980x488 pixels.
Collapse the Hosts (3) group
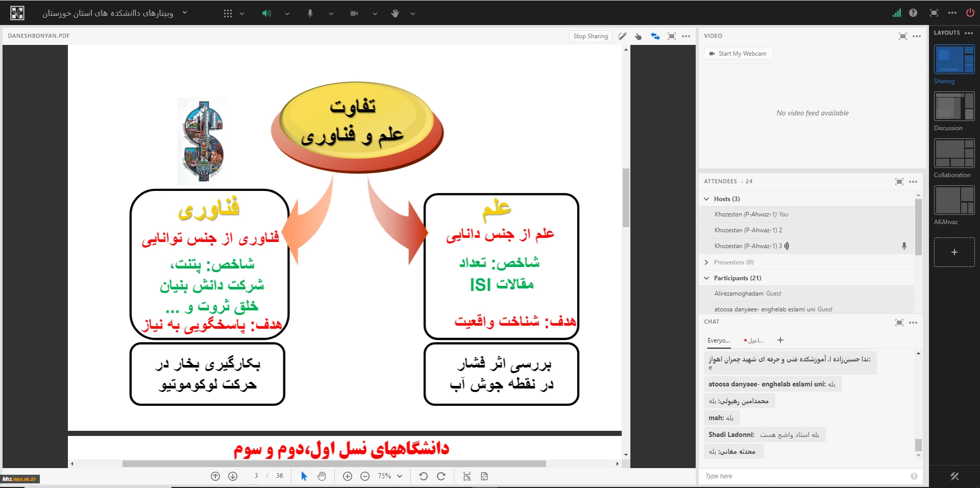(x=706, y=199)
